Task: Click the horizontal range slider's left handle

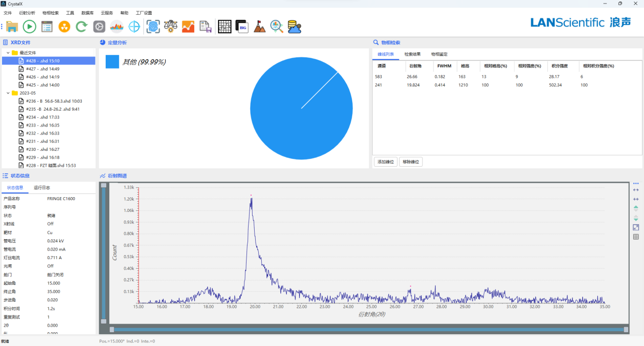Action: point(112,330)
